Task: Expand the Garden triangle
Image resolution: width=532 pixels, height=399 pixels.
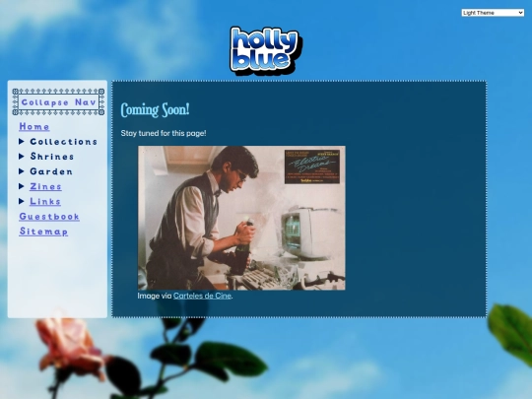Action: tap(22, 171)
